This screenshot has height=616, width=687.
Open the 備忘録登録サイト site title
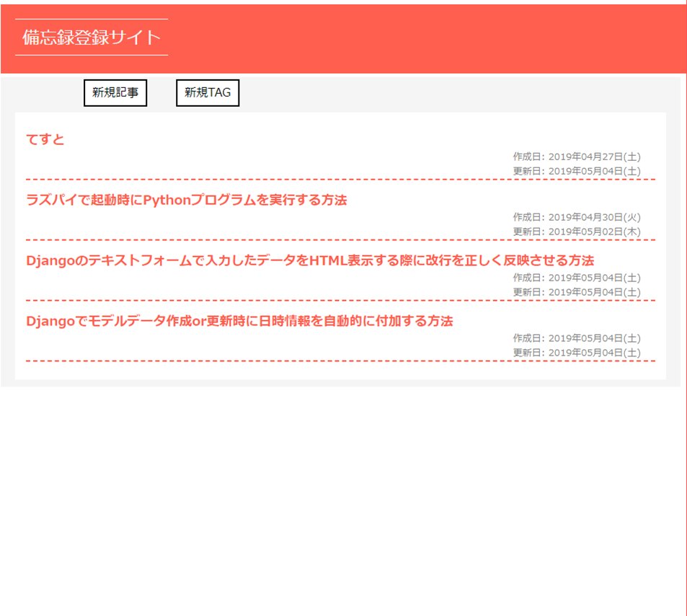click(x=92, y=38)
